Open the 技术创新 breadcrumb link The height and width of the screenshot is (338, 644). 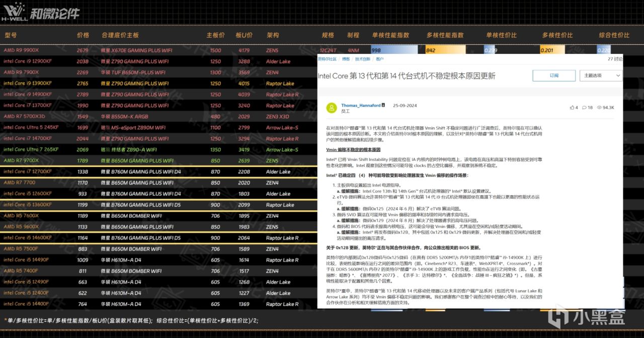click(x=363, y=59)
